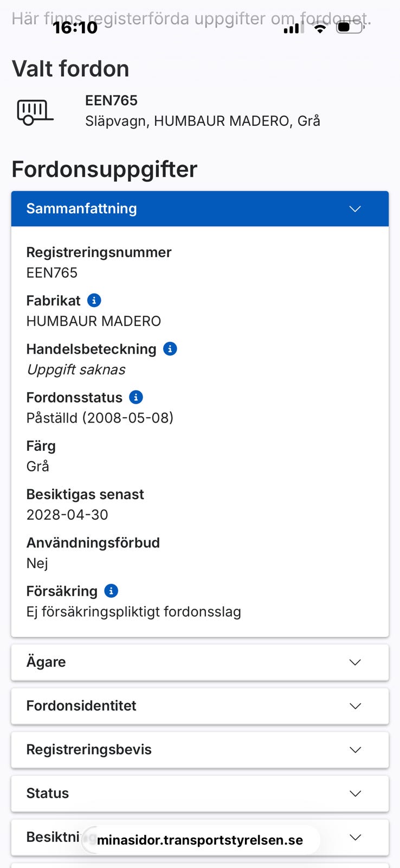Click the Besiktning section chevron
The width and height of the screenshot is (400, 868).
point(356,837)
